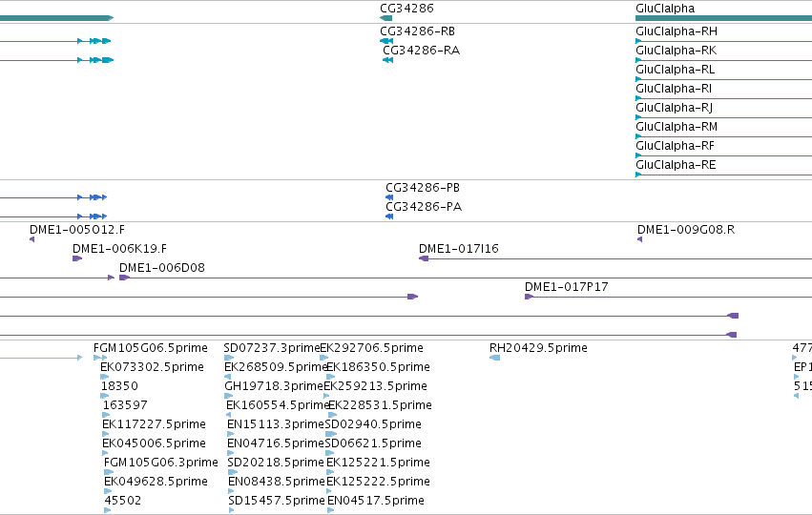This screenshot has width=812, height=515.
Task: Click the EN08438.5prime EST label
Action: click(277, 482)
